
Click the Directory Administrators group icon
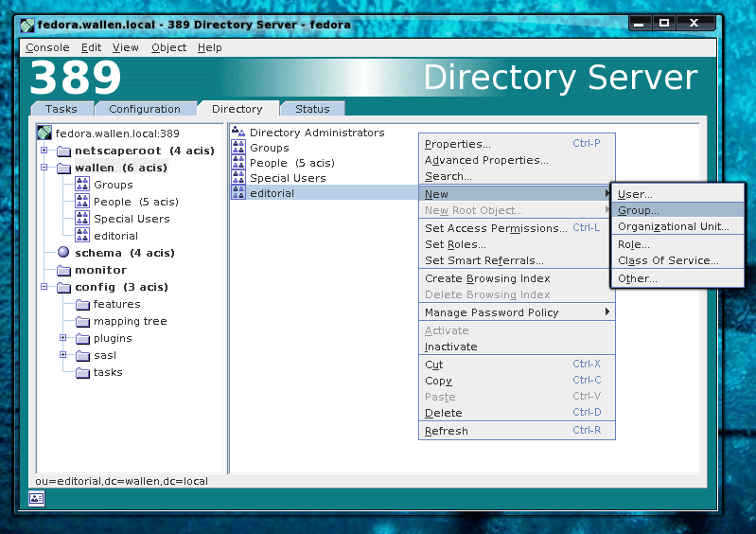238,132
